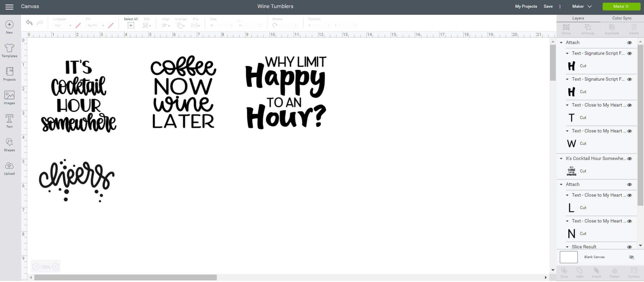Image resolution: width=644 pixels, height=282 pixels.
Task: Click the canvas horizontal scrollbar
Action: point(125,278)
